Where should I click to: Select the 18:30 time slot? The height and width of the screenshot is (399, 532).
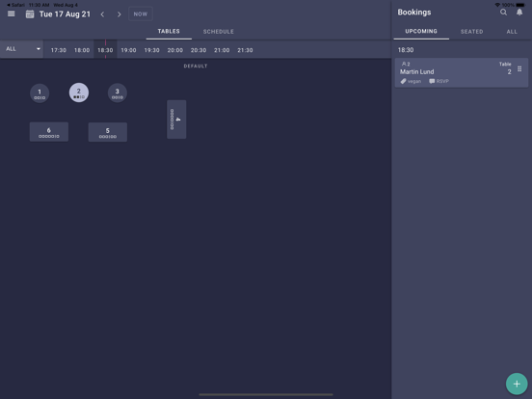[x=105, y=50]
